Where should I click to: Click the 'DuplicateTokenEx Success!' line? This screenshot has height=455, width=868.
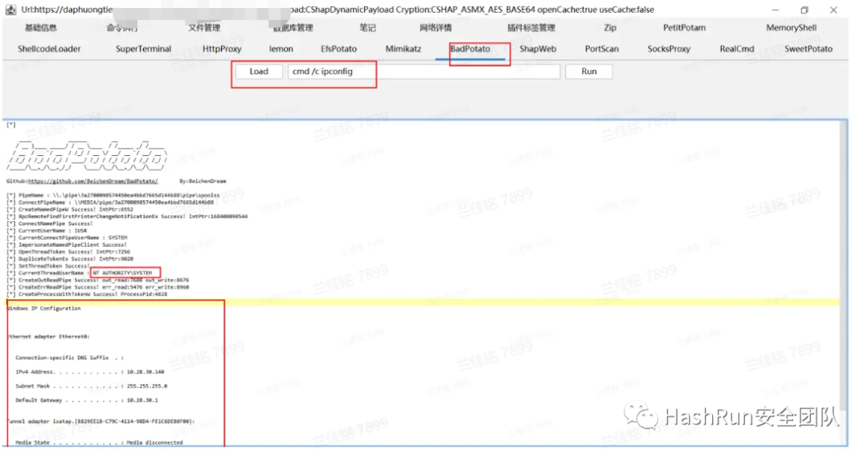[70, 259]
